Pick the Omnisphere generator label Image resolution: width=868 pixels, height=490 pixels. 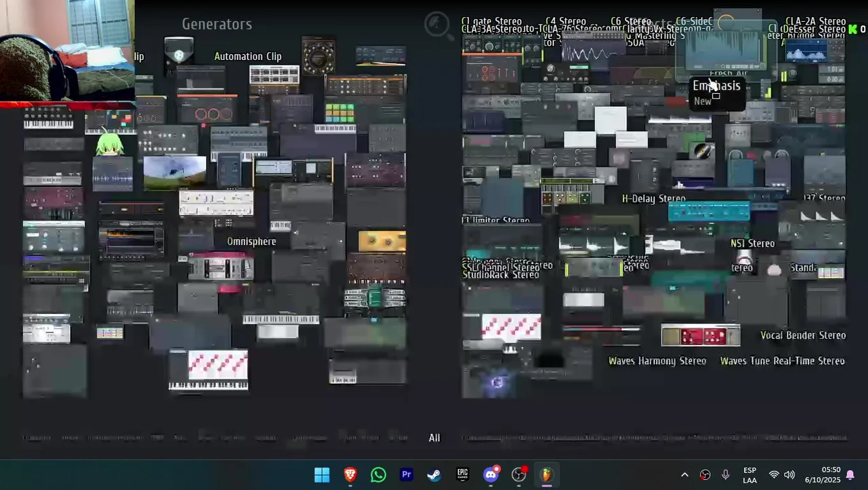251,242
